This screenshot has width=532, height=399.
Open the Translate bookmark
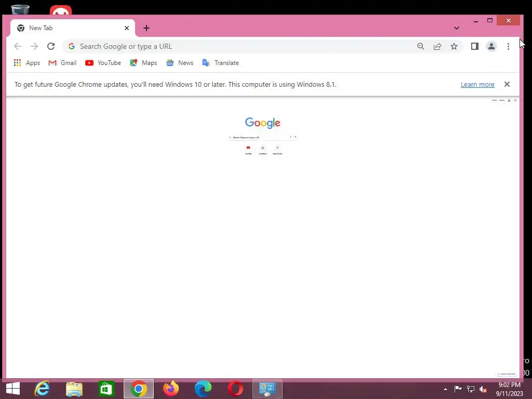[220, 63]
